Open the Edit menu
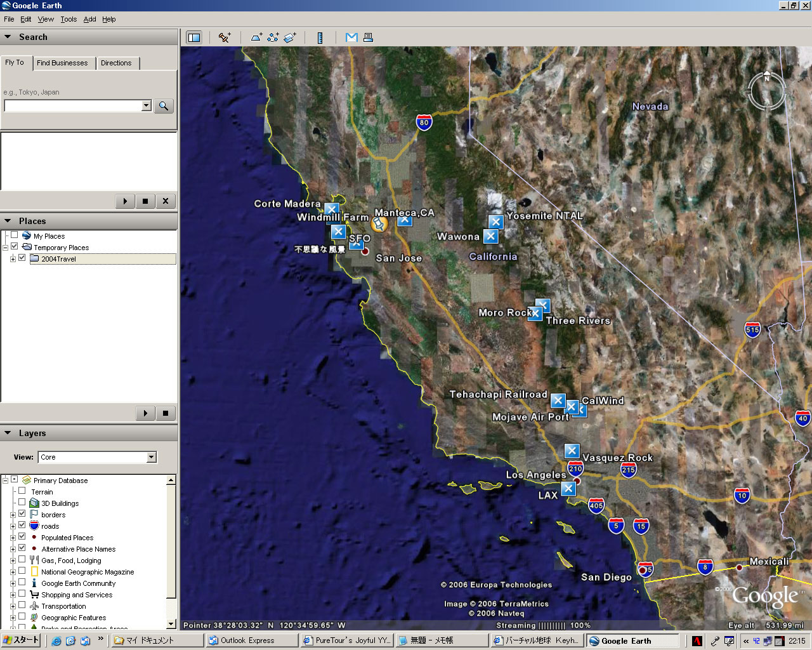This screenshot has width=812, height=650. pyautogui.click(x=26, y=19)
